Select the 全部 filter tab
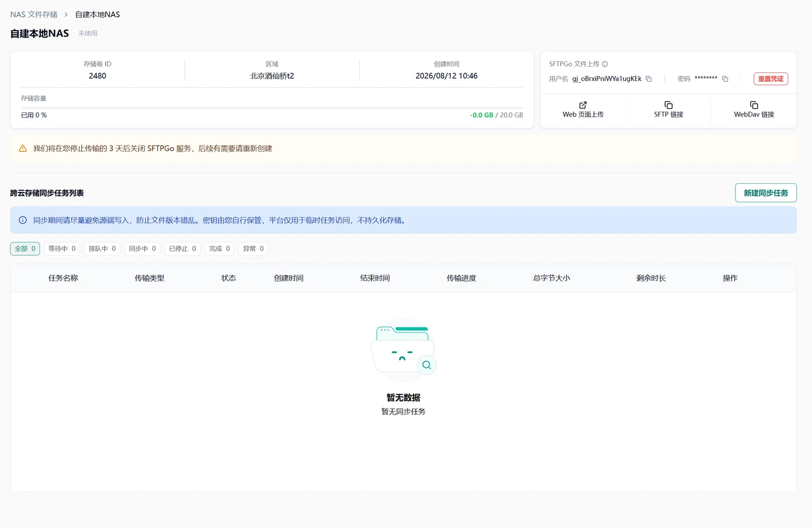Screen dimensions: 812x528 point(25,249)
